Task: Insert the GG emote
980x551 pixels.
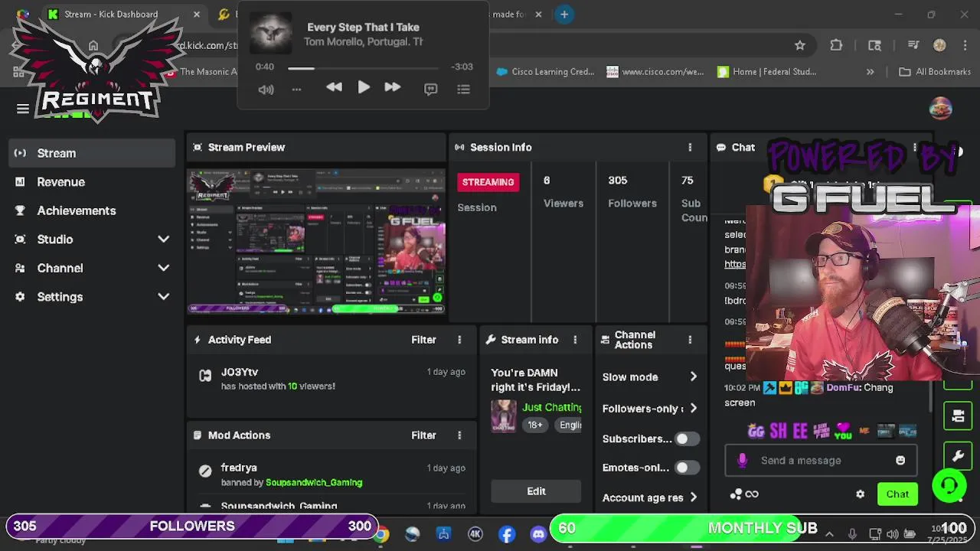Action: point(756,432)
